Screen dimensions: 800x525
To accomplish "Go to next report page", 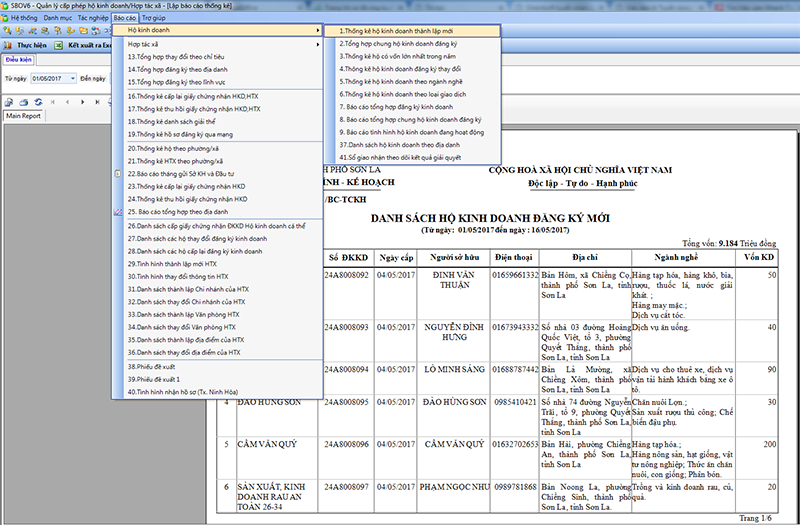I will pos(82,102).
